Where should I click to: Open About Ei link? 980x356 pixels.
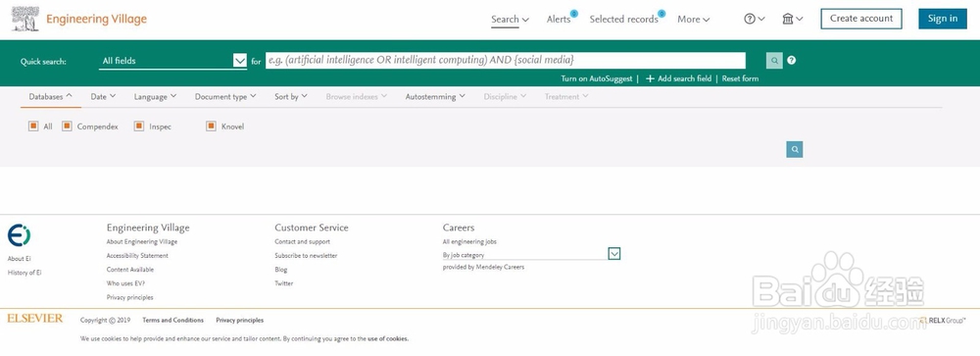(x=19, y=258)
